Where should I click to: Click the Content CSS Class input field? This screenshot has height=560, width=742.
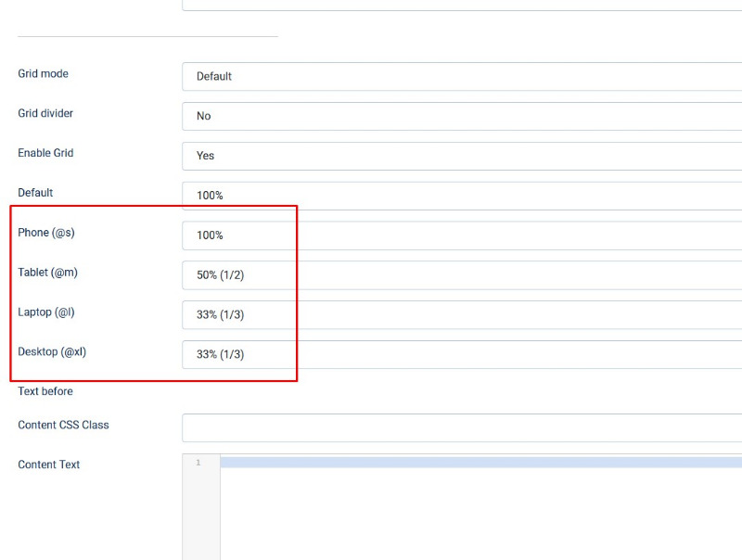click(462, 427)
